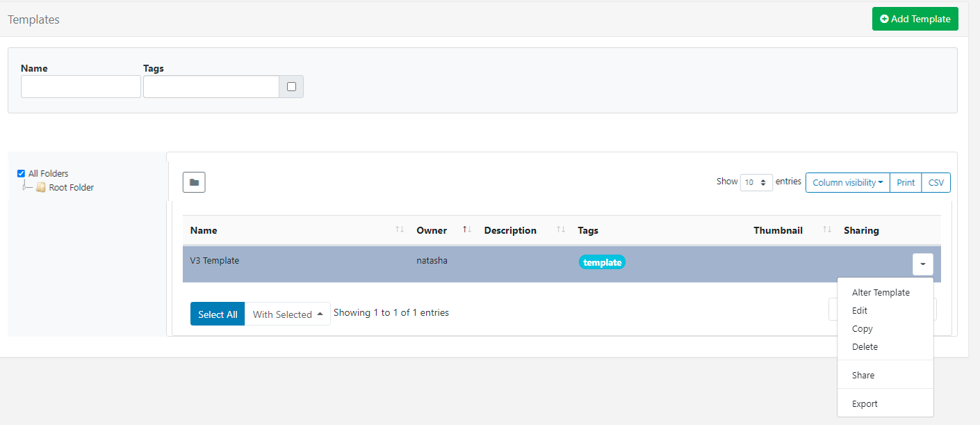Click the Print button
This screenshot has width=980, height=425.
(x=905, y=182)
